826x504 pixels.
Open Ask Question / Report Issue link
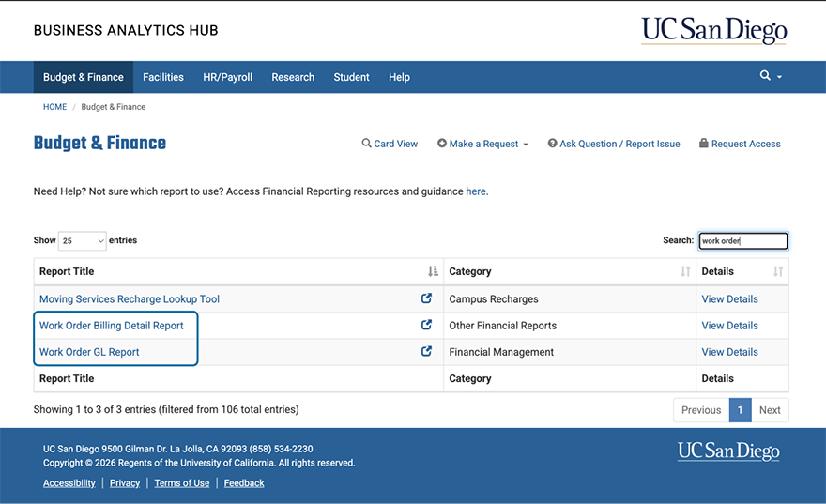coord(614,144)
